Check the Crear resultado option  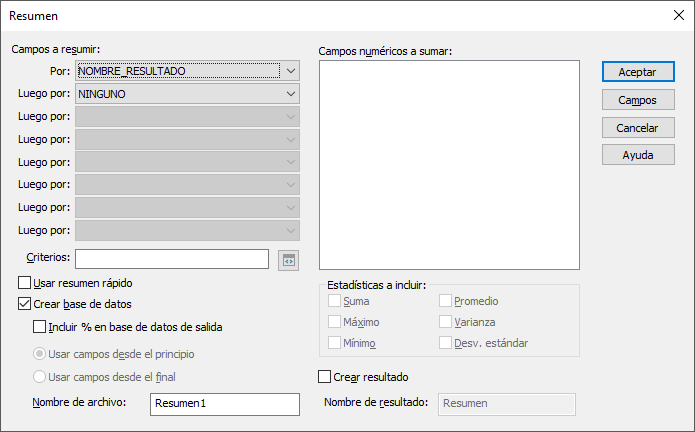[324, 377]
